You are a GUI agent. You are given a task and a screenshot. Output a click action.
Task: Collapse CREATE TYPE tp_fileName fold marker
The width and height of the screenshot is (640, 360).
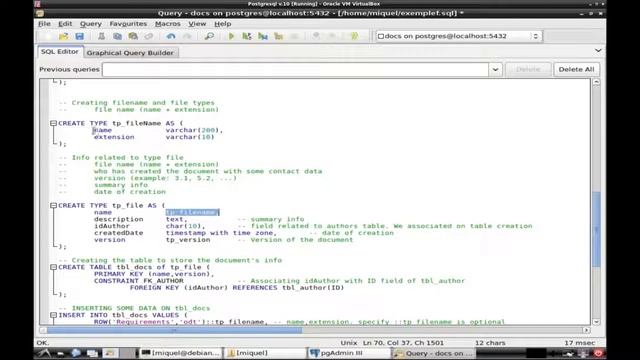(53, 123)
